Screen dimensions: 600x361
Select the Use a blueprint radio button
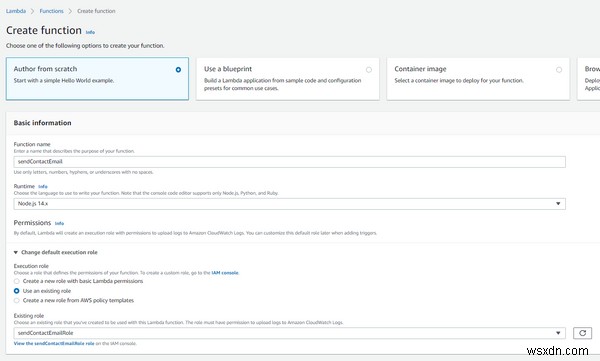coord(368,70)
